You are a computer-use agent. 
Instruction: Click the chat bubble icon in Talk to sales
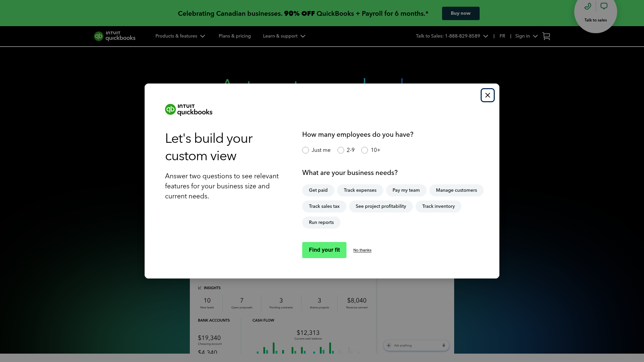click(604, 6)
